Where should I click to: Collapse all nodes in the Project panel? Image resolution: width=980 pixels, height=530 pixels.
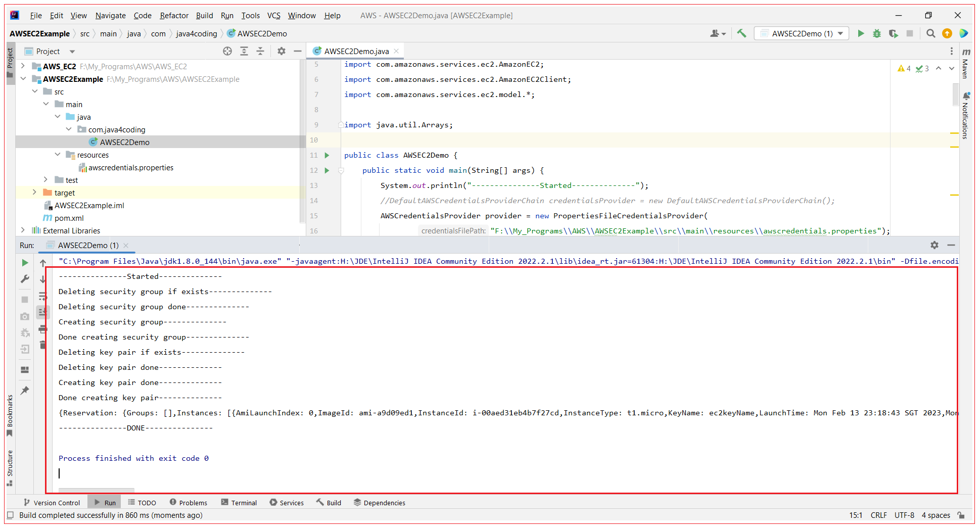(x=260, y=51)
